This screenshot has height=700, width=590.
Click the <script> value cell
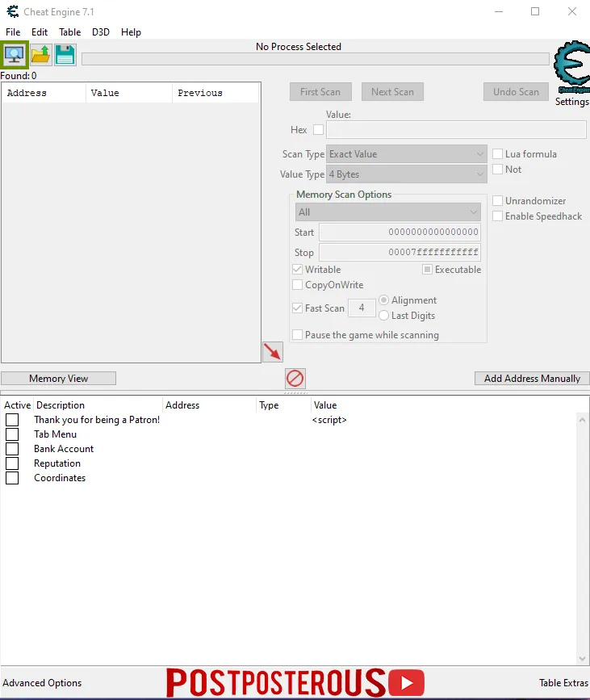329,420
